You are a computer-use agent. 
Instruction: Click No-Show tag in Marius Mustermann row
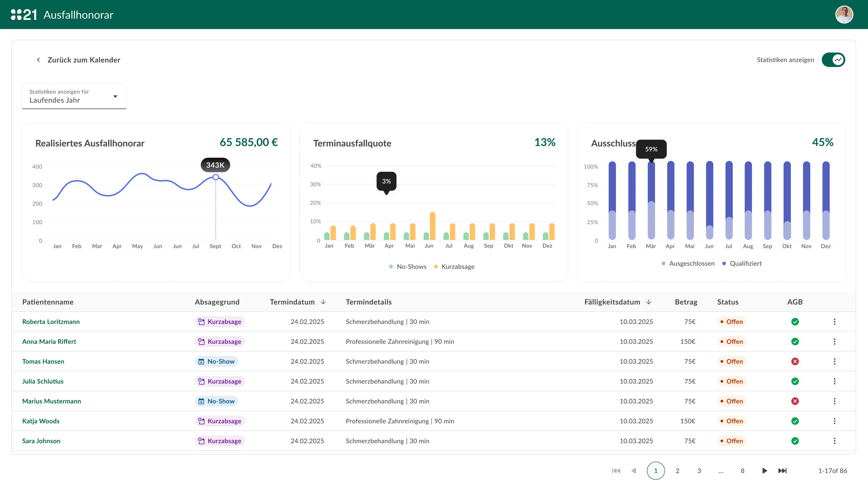coord(217,401)
